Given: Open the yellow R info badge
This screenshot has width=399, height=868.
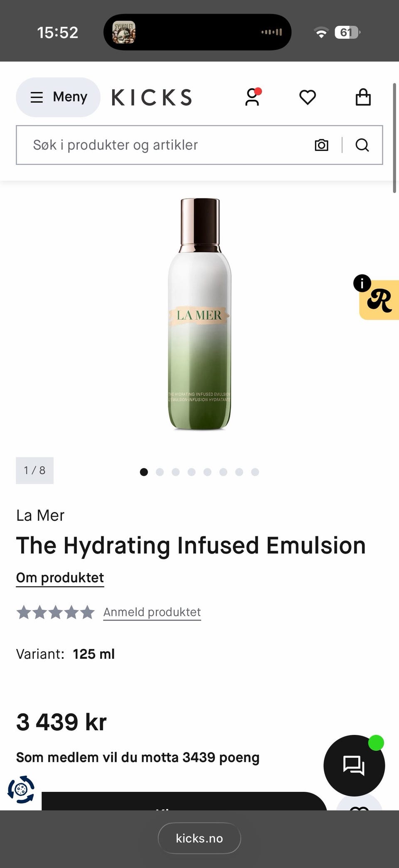Looking at the screenshot, I should 378,299.
